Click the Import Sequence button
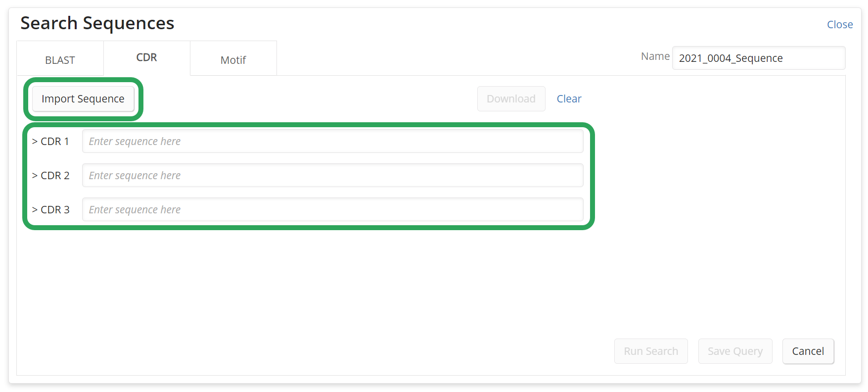 point(83,98)
